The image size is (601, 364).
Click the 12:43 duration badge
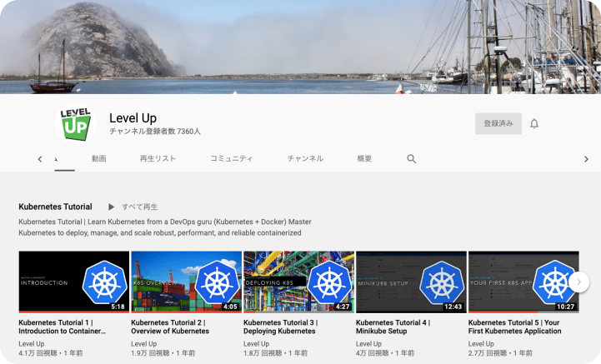click(x=453, y=307)
